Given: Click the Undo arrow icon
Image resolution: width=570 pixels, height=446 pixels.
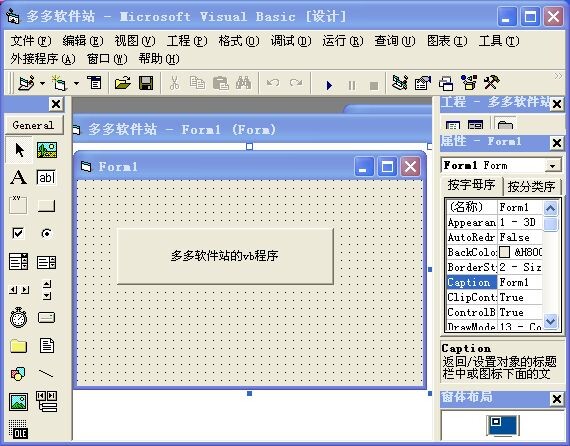Looking at the screenshot, I should pyautogui.click(x=273, y=83).
